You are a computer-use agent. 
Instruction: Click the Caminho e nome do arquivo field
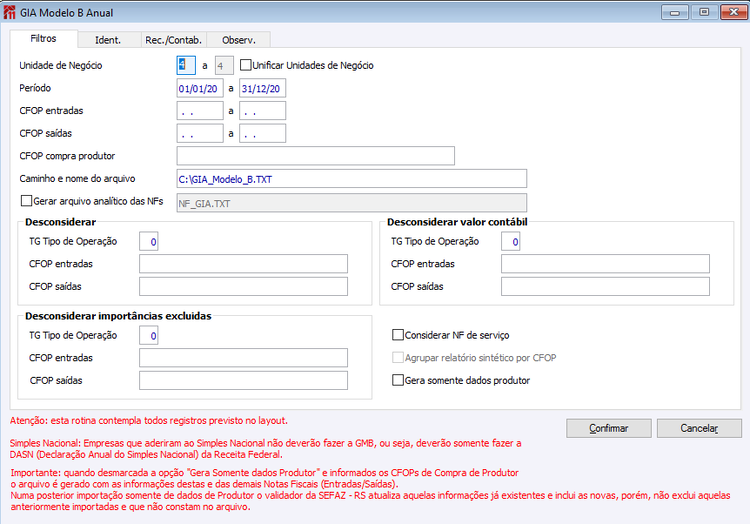tap(352, 179)
